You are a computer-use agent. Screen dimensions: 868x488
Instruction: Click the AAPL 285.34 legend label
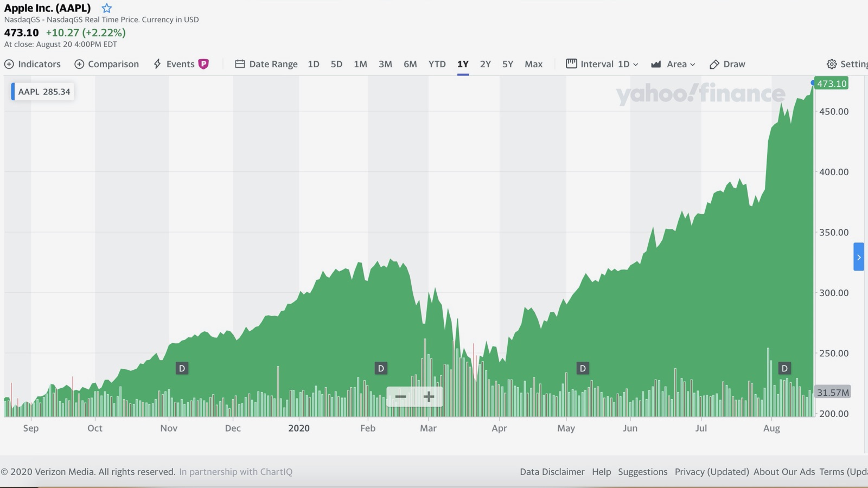[43, 92]
